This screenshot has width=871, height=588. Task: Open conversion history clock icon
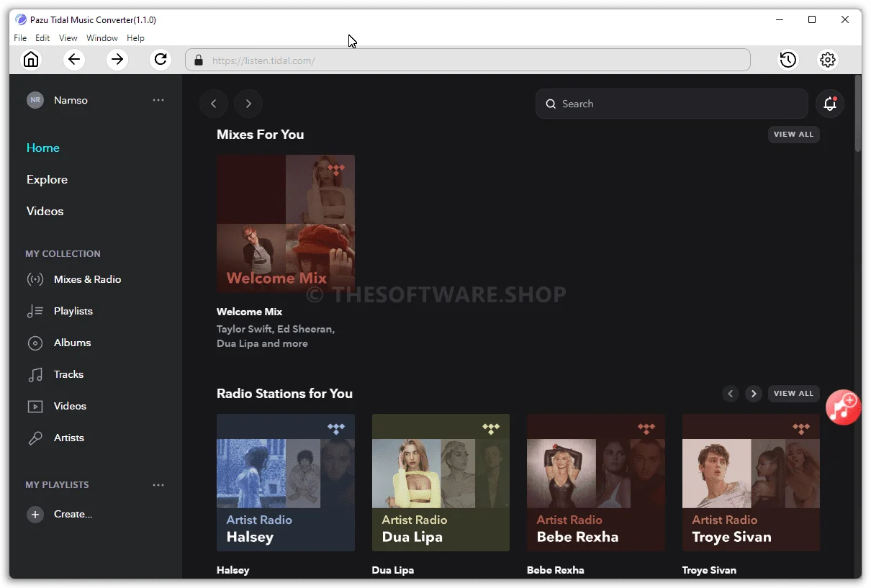pyautogui.click(x=788, y=60)
